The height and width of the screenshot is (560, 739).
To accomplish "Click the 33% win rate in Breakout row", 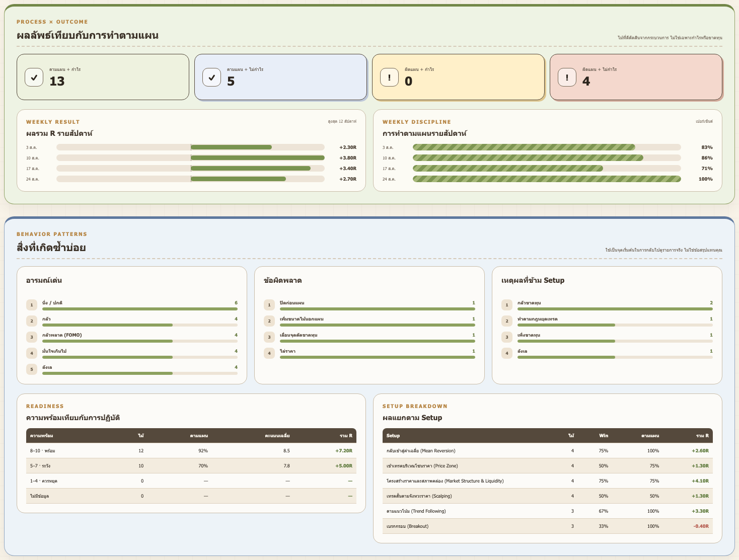I will [604, 526].
